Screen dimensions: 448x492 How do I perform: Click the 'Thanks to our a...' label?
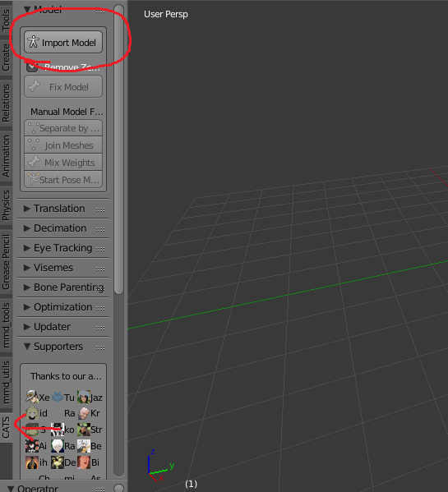[66, 376]
